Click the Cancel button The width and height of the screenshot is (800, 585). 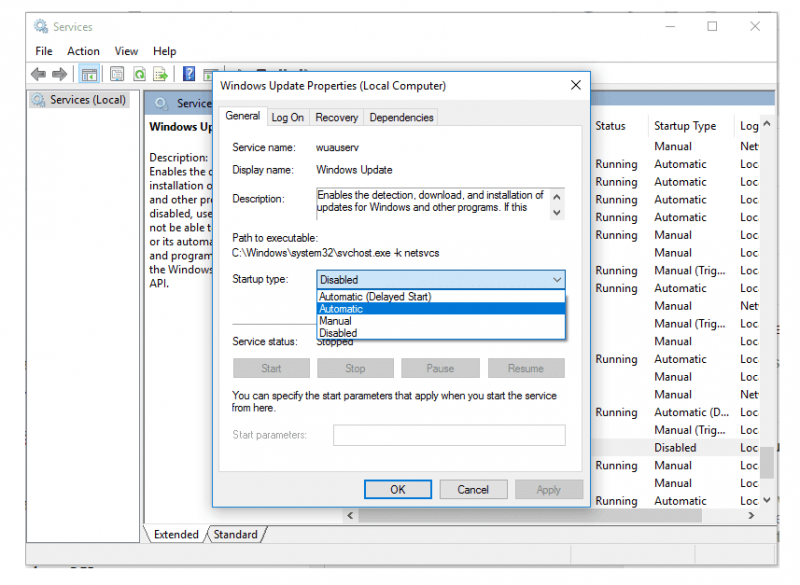click(x=473, y=490)
